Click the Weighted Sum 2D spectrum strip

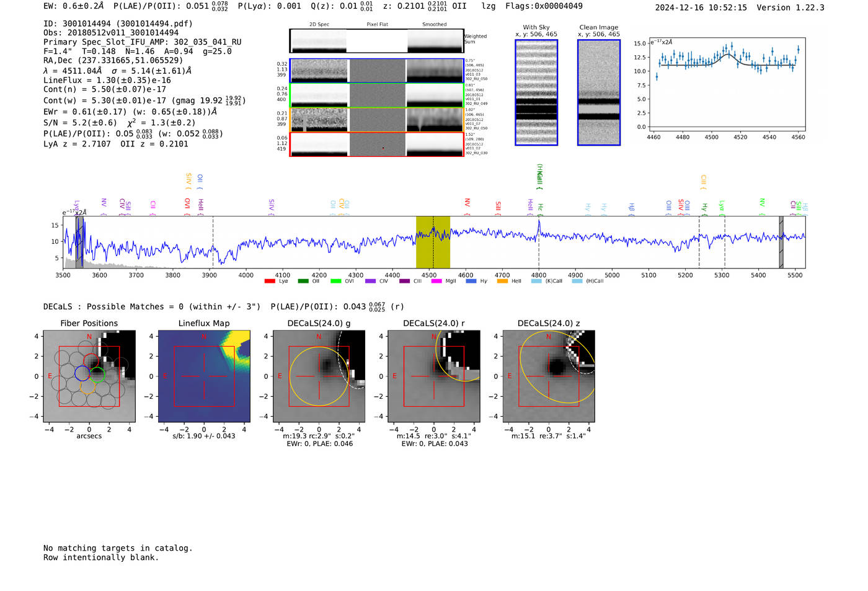[x=377, y=41]
